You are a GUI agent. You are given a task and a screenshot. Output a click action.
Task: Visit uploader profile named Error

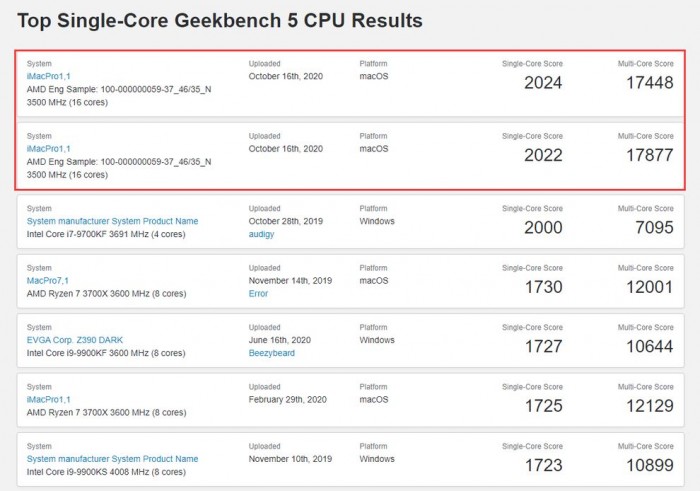click(259, 292)
